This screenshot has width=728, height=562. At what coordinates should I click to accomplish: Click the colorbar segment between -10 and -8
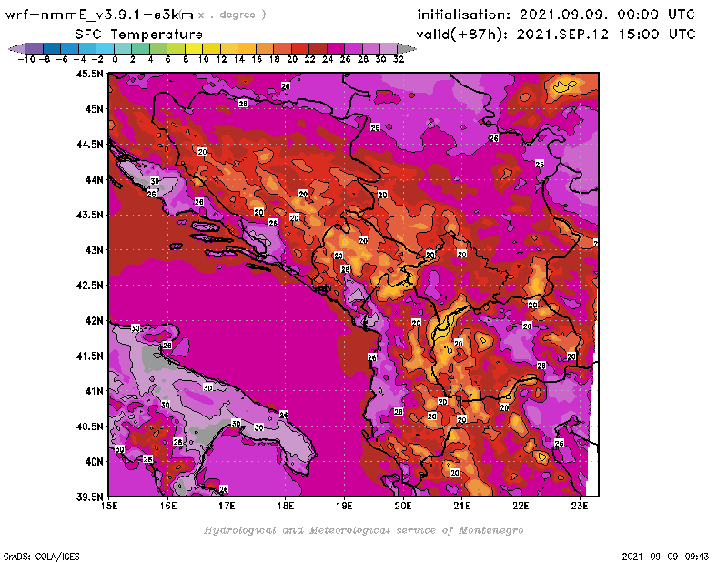(x=35, y=48)
